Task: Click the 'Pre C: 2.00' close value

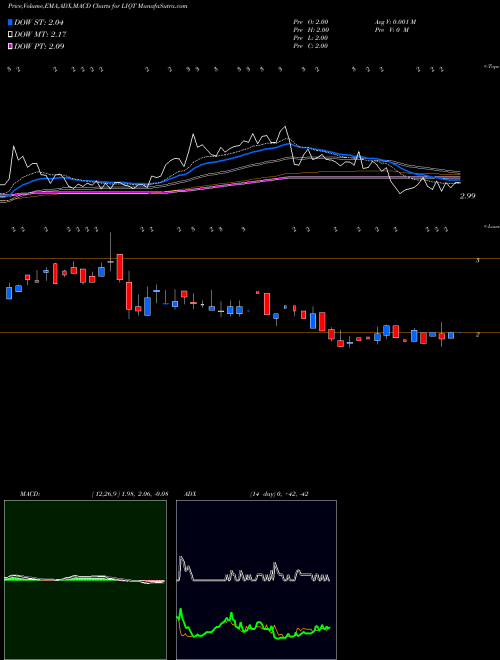Action: [311, 46]
